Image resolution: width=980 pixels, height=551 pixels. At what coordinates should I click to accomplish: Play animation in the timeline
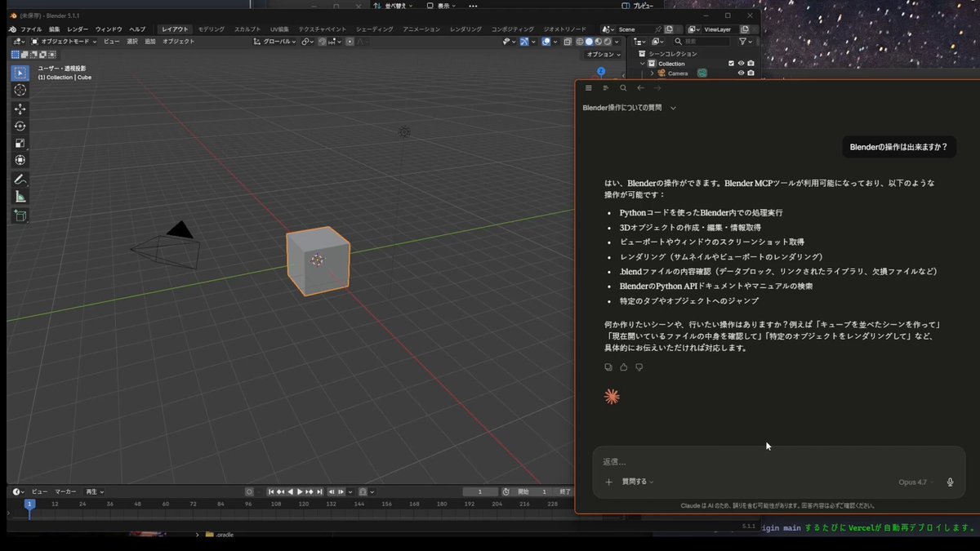301,491
